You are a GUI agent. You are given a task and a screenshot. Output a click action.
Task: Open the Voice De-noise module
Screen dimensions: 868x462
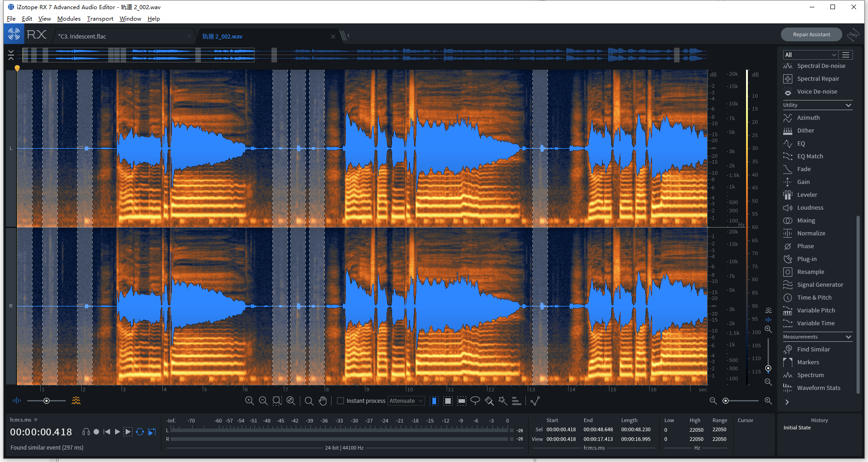pyautogui.click(x=816, y=92)
